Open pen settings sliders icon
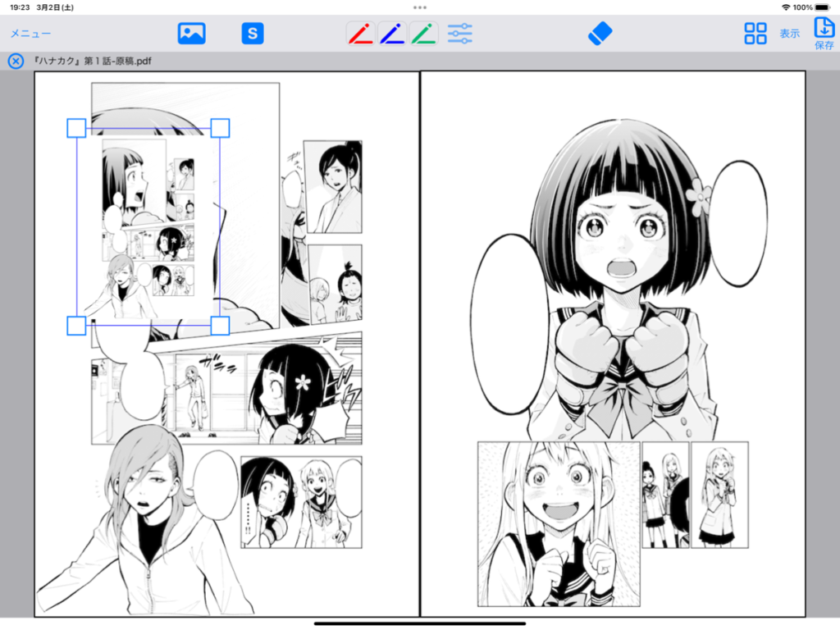This screenshot has width=840, height=630. (459, 33)
